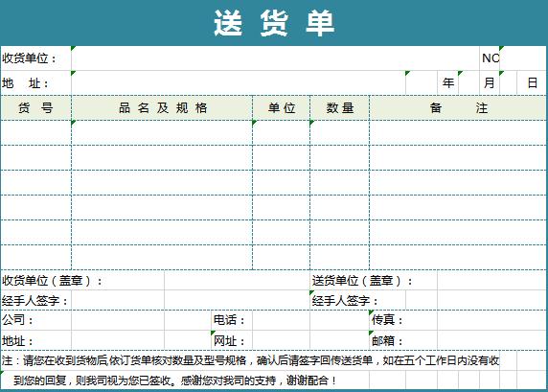This screenshot has width=548, height=392.
Task: Select the 月 cell
Action: (x=490, y=82)
